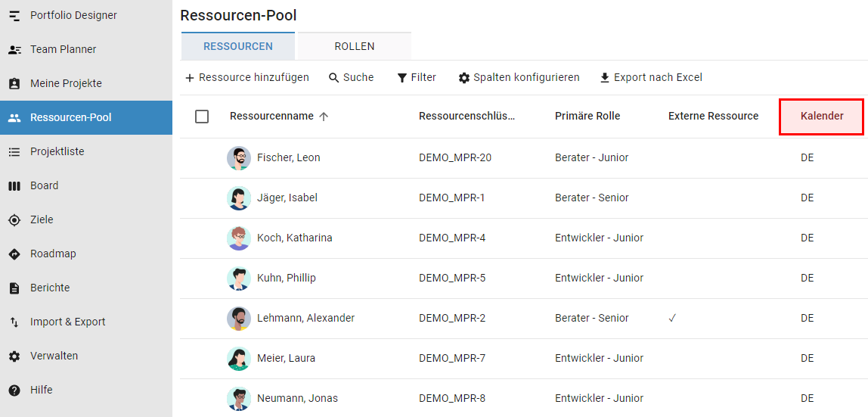This screenshot has width=868, height=417.
Task: Click Leon Fischer's avatar thumbnail
Action: point(239,158)
